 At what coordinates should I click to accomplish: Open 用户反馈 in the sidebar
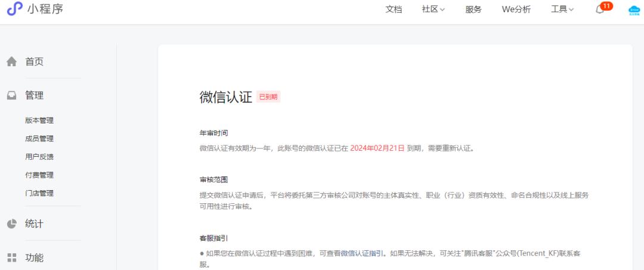[x=39, y=157]
